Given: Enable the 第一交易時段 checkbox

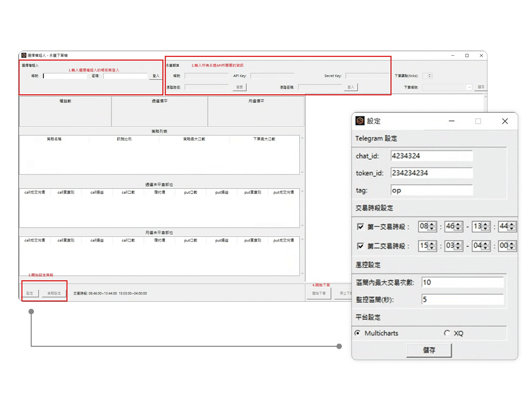Looking at the screenshot, I should (x=362, y=226).
